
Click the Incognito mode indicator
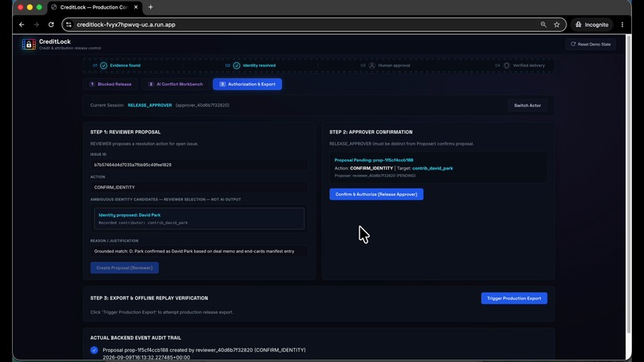point(592,25)
